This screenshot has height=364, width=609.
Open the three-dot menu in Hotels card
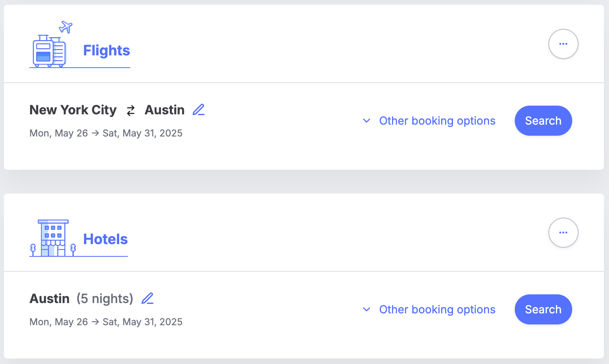563,233
